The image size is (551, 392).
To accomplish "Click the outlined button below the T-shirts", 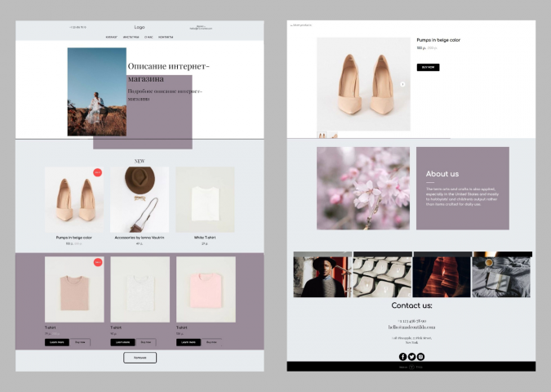I will 140,358.
